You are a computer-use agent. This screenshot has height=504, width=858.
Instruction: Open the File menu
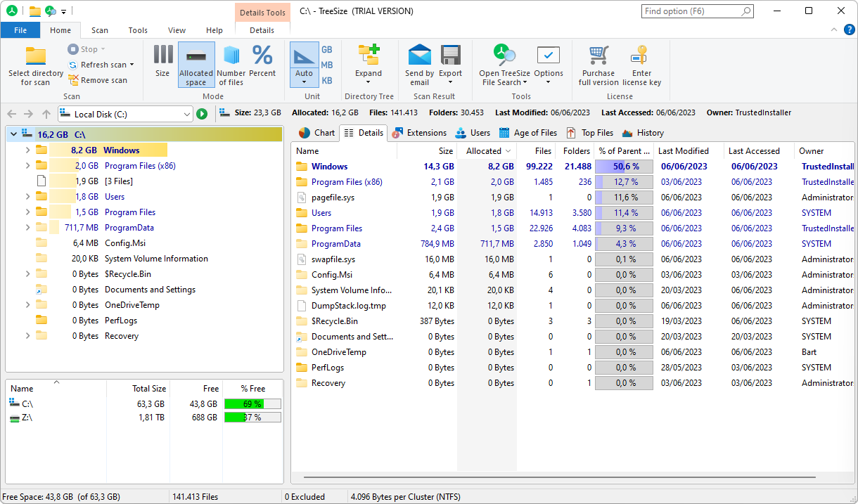(x=20, y=30)
